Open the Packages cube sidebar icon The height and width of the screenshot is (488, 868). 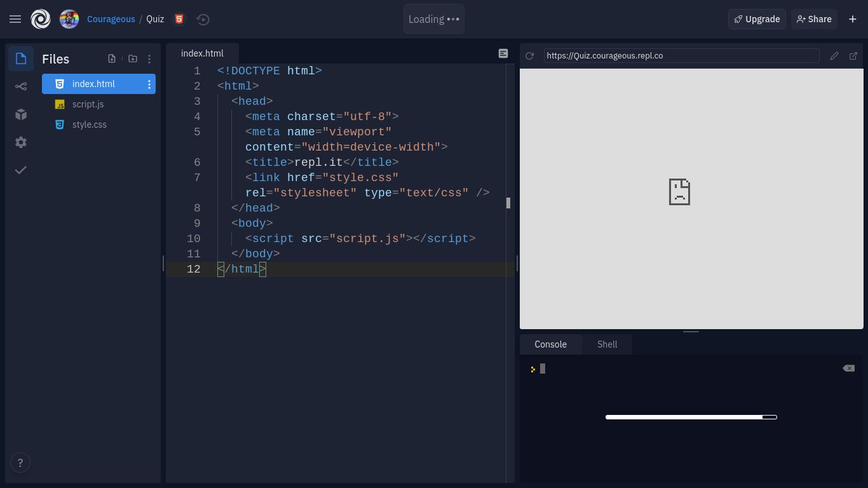pos(21,114)
